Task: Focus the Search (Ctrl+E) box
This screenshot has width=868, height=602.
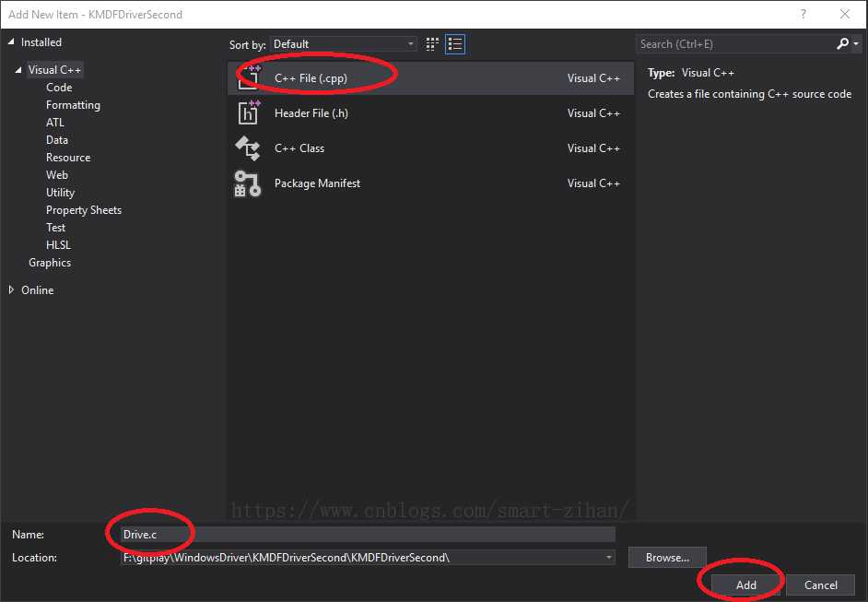Action: pos(736,43)
